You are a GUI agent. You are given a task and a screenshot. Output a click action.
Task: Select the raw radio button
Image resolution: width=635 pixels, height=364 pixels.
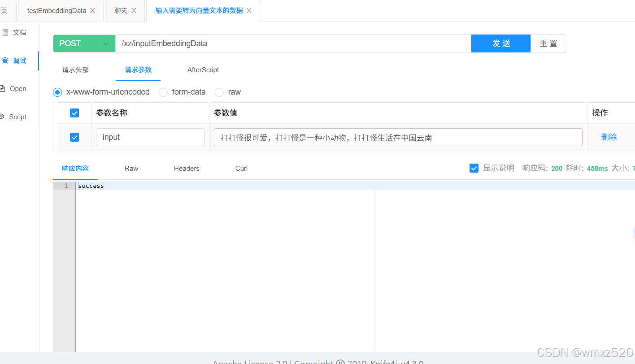pyautogui.click(x=219, y=92)
